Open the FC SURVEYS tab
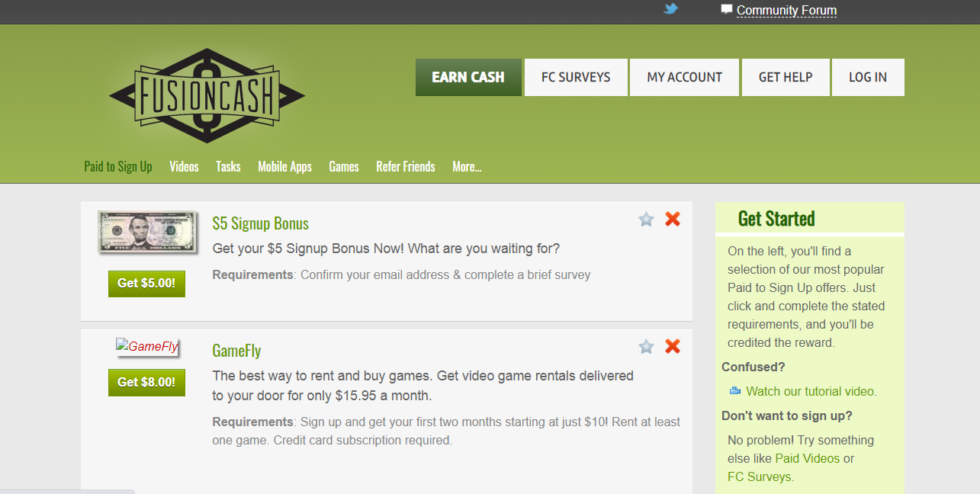The height and width of the screenshot is (494, 980). point(576,77)
